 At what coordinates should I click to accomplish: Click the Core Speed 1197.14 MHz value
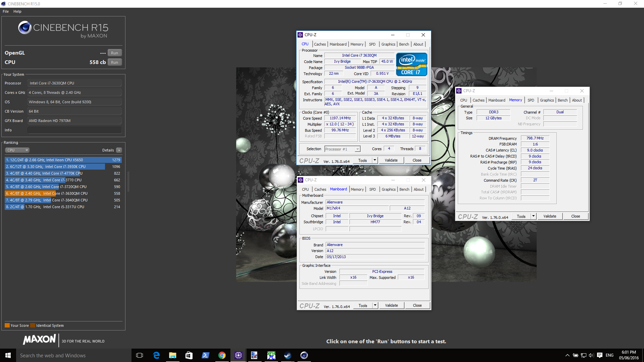click(x=340, y=118)
